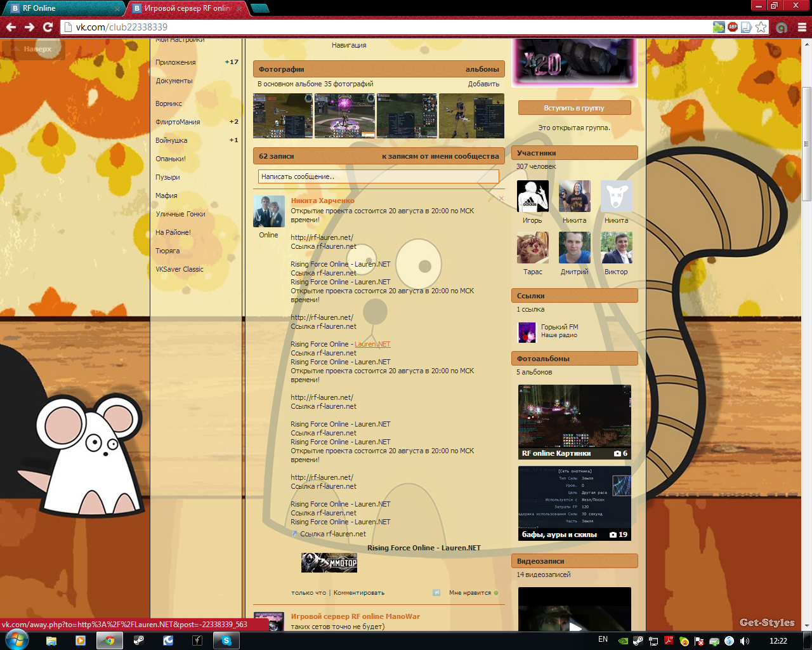The width and height of the screenshot is (812, 650).
Task: Click the share icon beside Мне нравится
Action: 436,593
